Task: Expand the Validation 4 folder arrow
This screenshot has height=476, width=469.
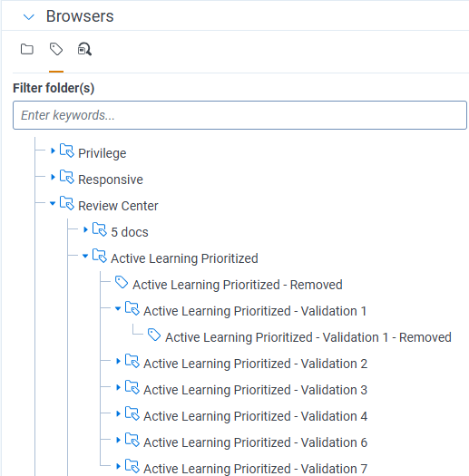Action: [x=119, y=413]
